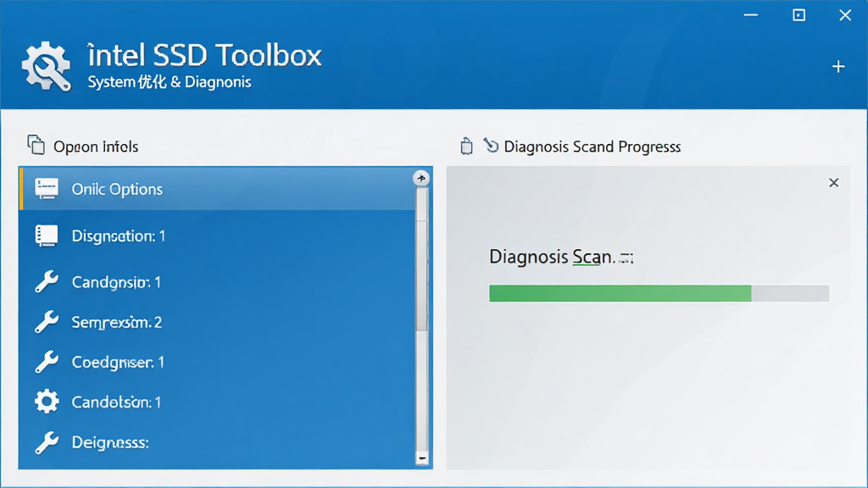Select the Candgnsio: 1 entry
Screen dimensions: 868x488
pyautogui.click(x=217, y=282)
